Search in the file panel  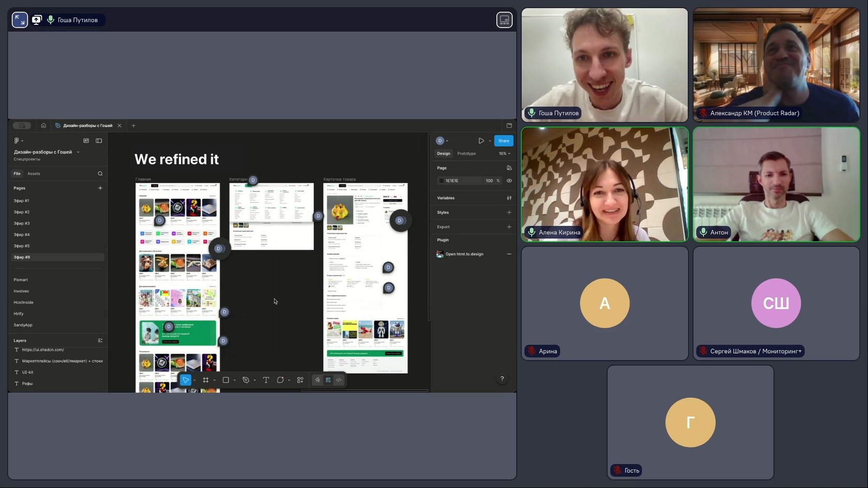[x=100, y=174]
